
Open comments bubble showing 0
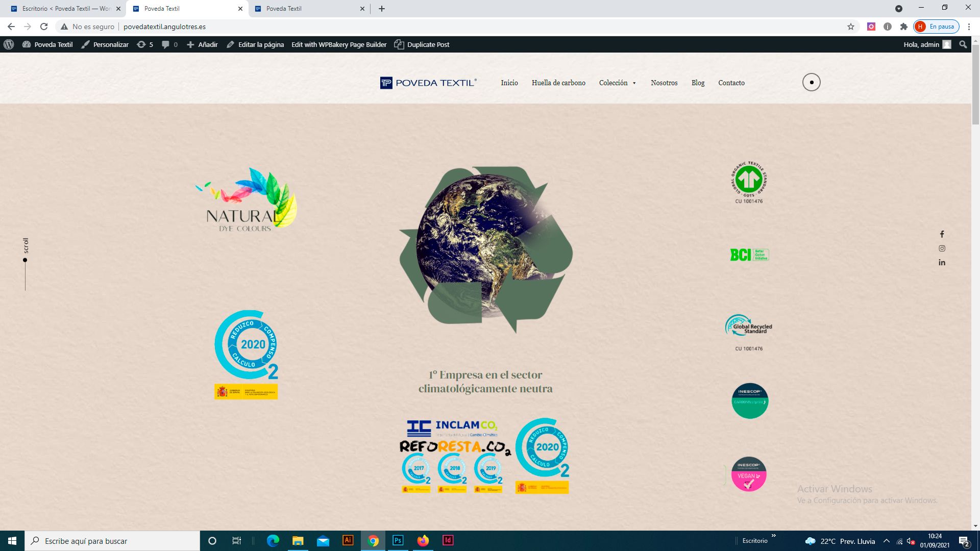tap(169, 44)
